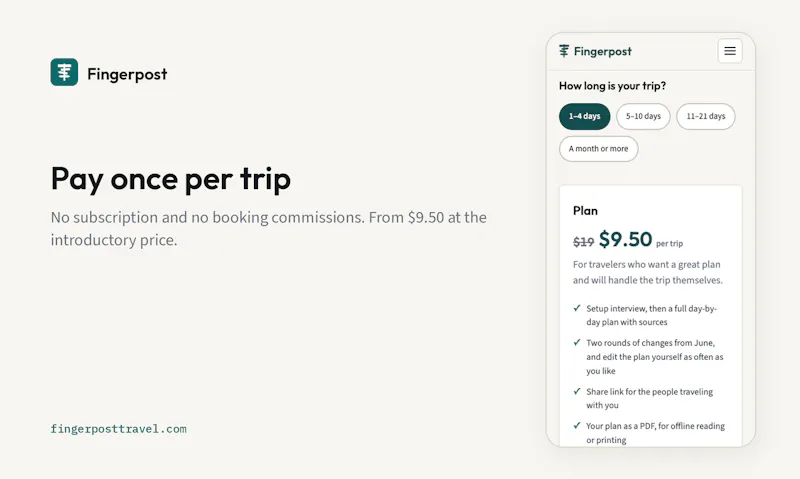Click the Fingerpost wordmark in phone header
The width and height of the screenshot is (800, 479).
coord(603,51)
